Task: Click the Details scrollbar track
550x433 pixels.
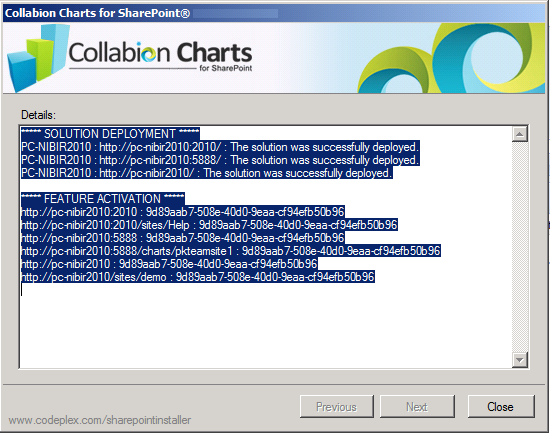Action: tap(519, 247)
